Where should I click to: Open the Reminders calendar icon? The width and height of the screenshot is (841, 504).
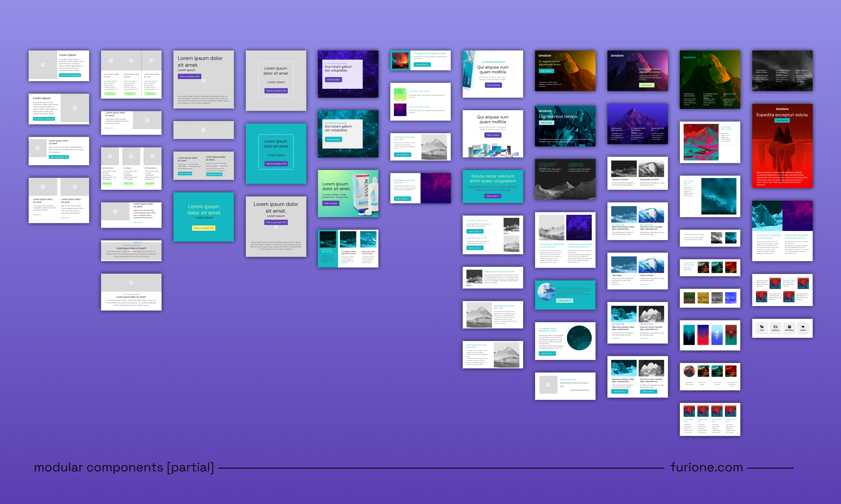(789, 327)
